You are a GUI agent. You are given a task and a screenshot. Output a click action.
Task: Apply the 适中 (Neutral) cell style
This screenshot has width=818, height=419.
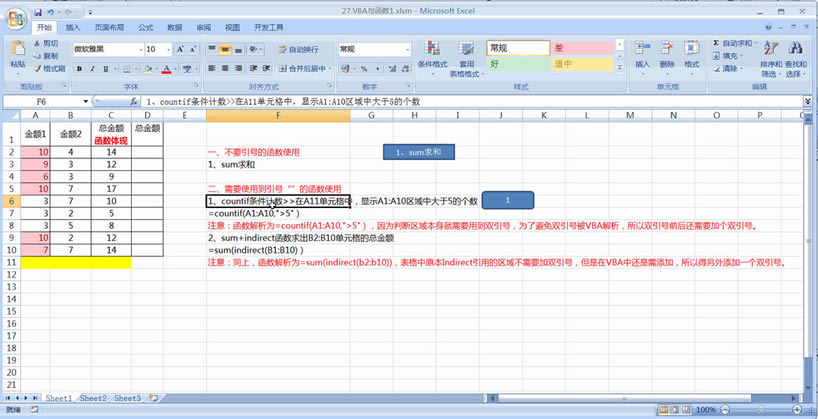pyautogui.click(x=583, y=64)
